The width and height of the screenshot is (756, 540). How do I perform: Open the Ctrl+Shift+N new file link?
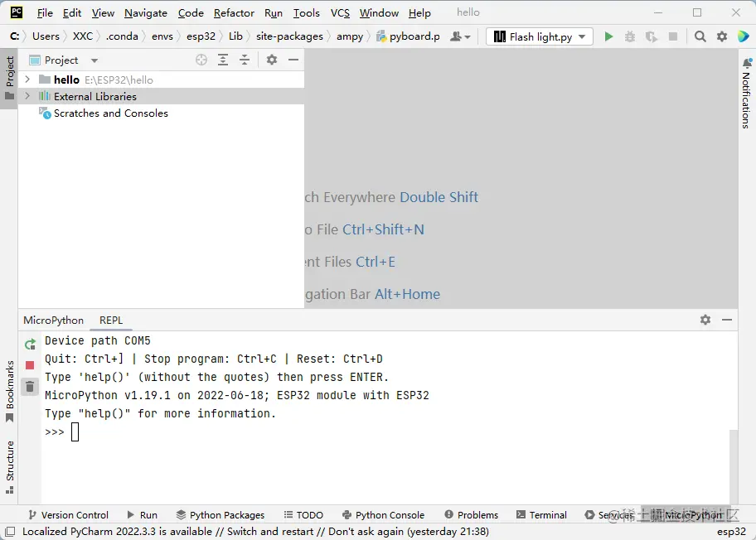point(384,229)
